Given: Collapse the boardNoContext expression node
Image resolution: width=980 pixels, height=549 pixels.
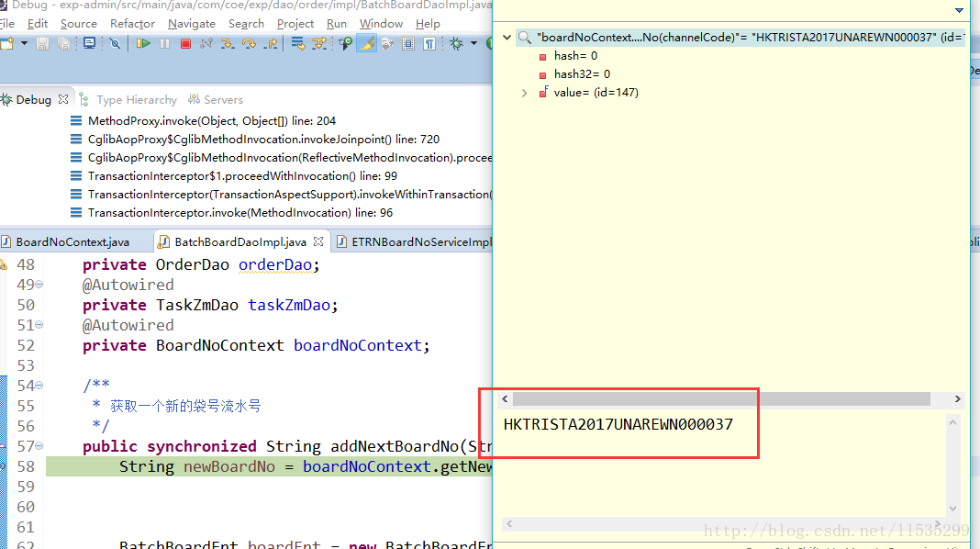Looking at the screenshot, I should tap(507, 38).
